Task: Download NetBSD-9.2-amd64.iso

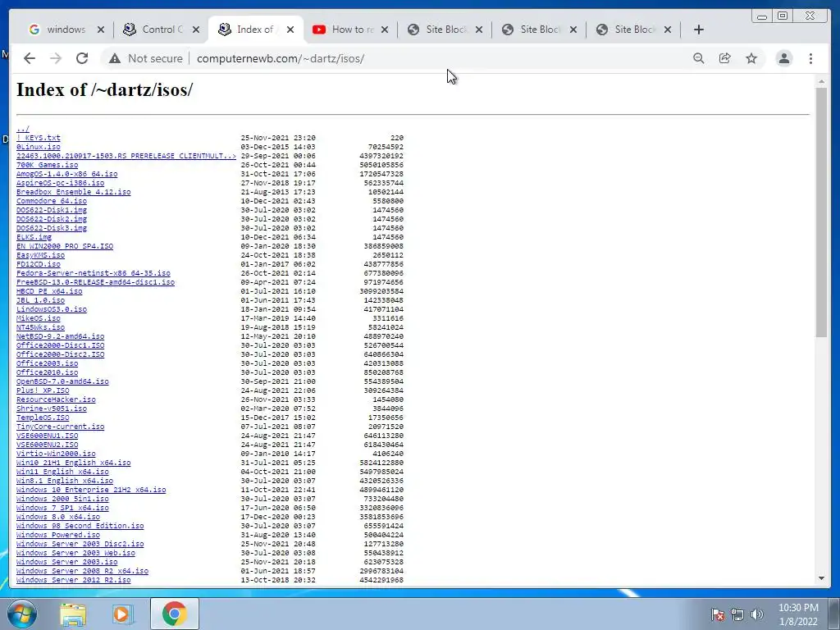Action: (x=60, y=336)
